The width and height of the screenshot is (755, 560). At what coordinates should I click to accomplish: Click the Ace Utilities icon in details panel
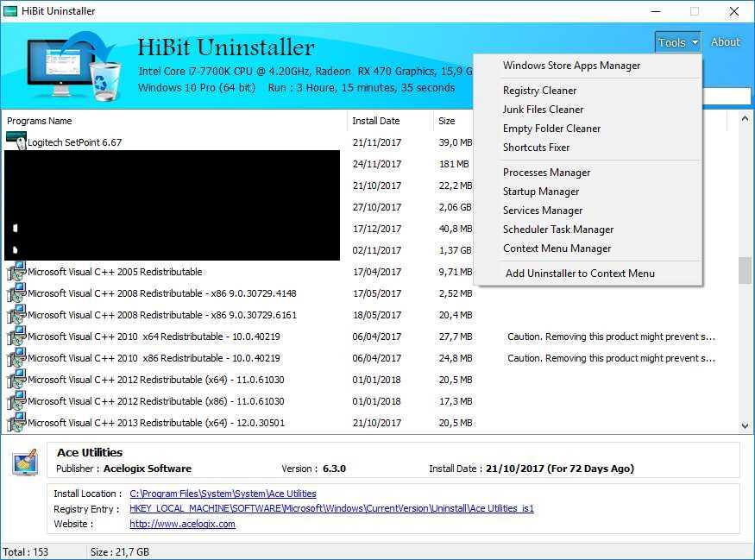click(26, 462)
